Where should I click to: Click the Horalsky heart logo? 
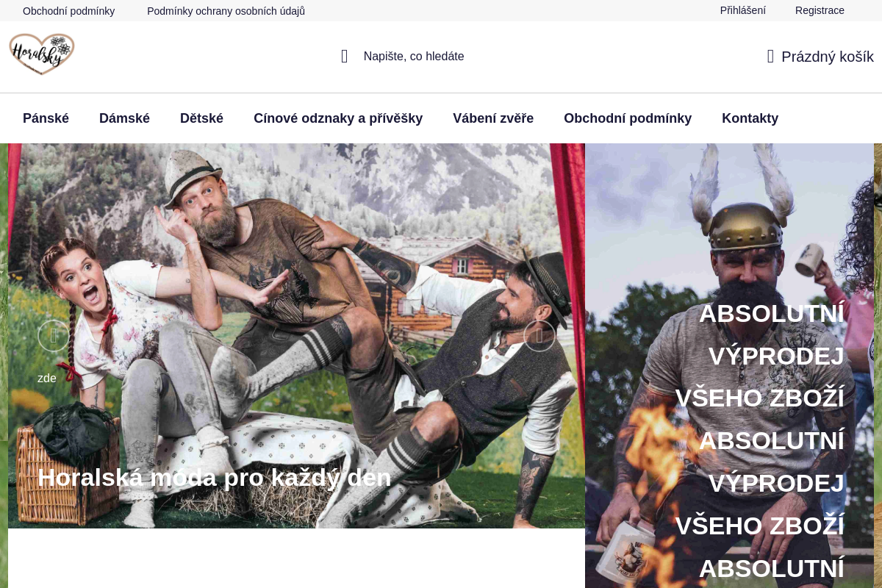click(x=42, y=54)
